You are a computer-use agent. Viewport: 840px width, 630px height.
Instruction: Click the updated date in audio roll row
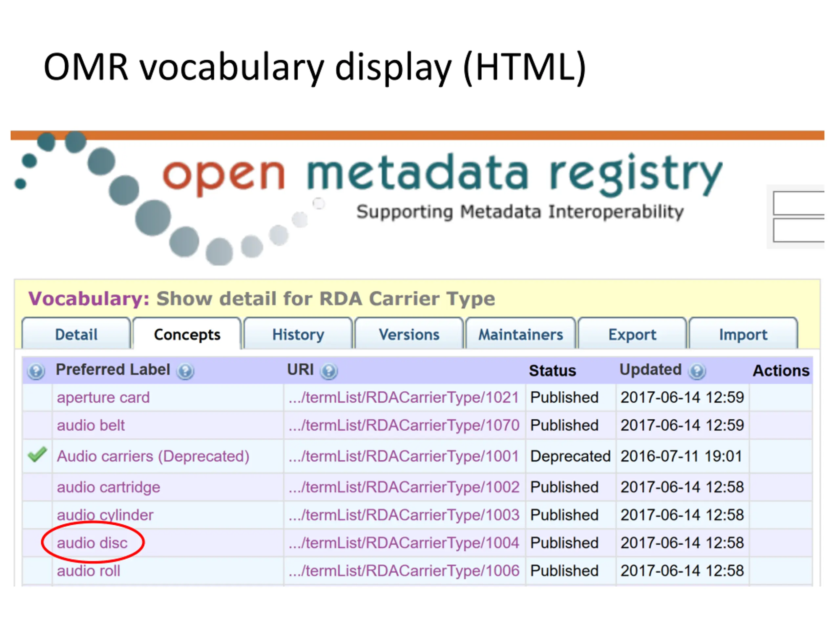(x=682, y=570)
